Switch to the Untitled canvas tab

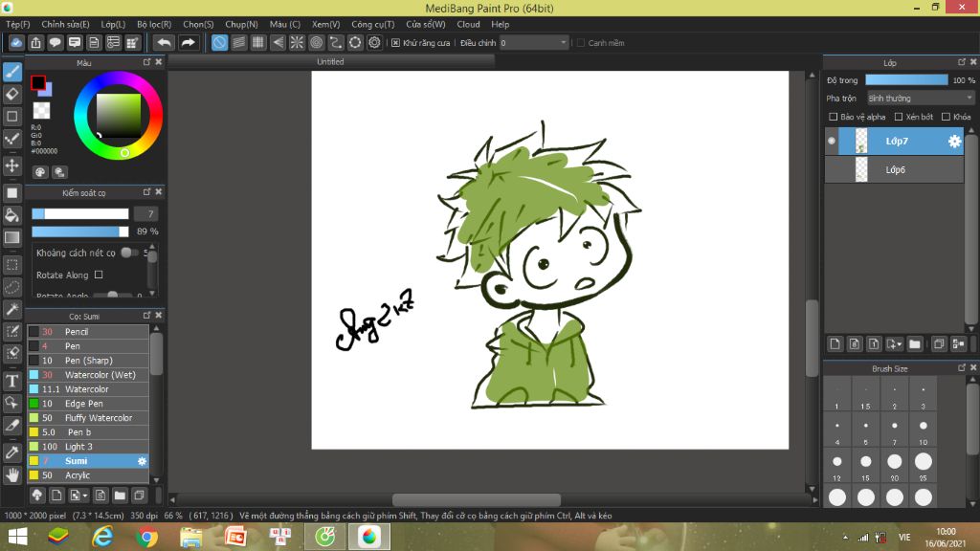pos(330,62)
